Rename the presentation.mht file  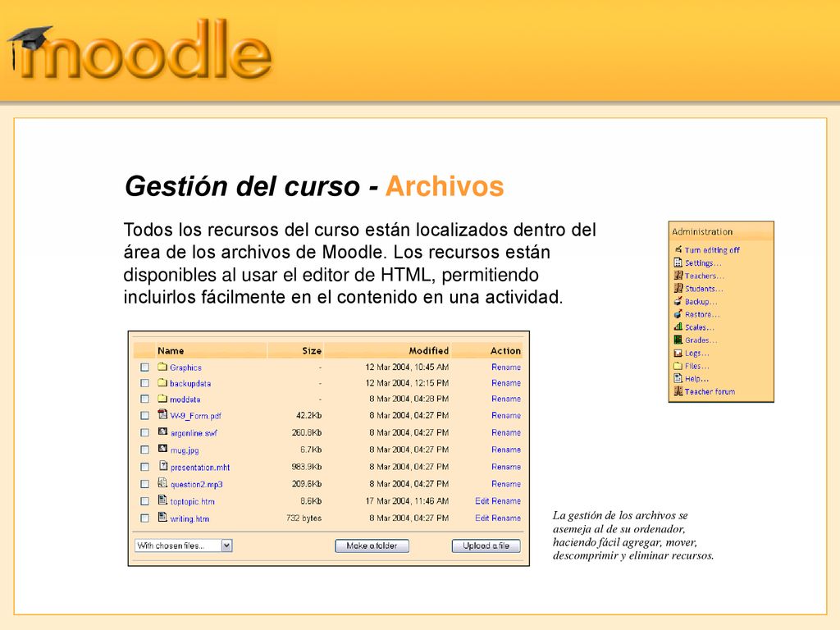[x=505, y=467]
